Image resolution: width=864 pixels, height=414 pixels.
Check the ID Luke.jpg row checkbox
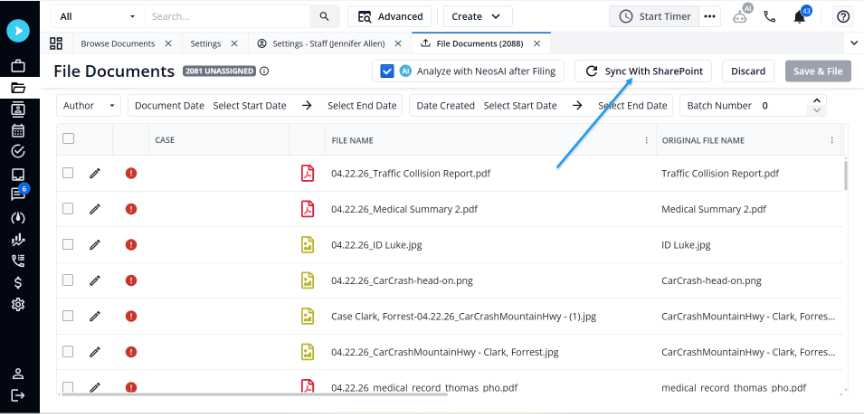pyautogui.click(x=68, y=244)
